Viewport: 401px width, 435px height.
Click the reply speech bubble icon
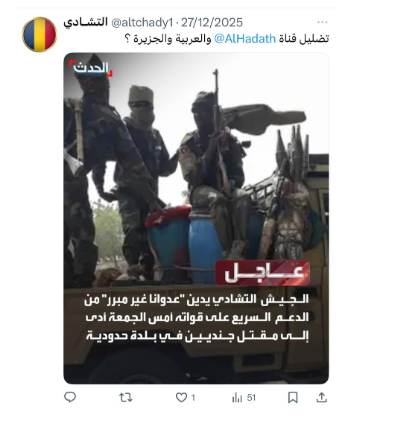point(70,397)
